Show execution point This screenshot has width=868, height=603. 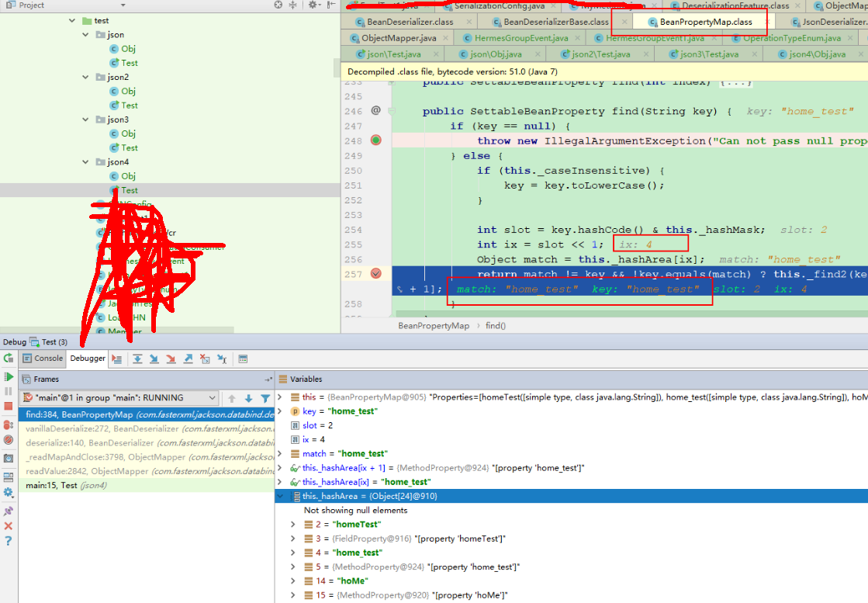coord(117,359)
